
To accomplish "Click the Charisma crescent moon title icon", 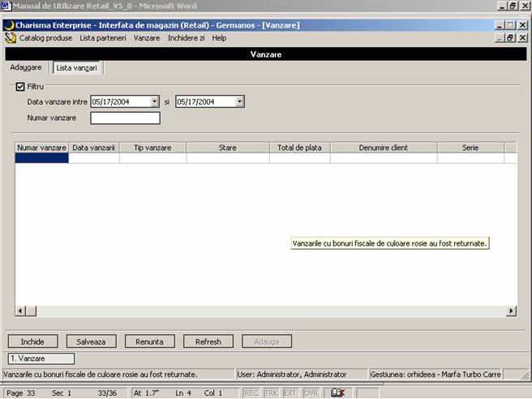I will [10, 25].
